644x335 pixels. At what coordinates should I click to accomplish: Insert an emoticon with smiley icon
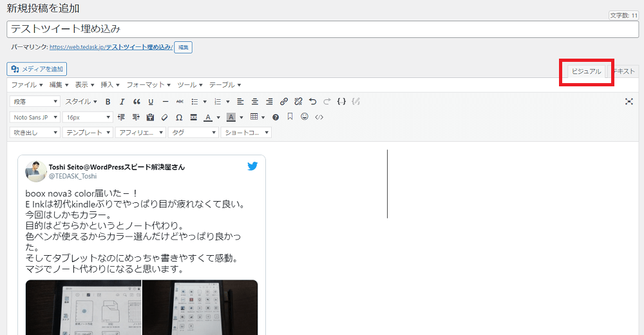coord(305,117)
